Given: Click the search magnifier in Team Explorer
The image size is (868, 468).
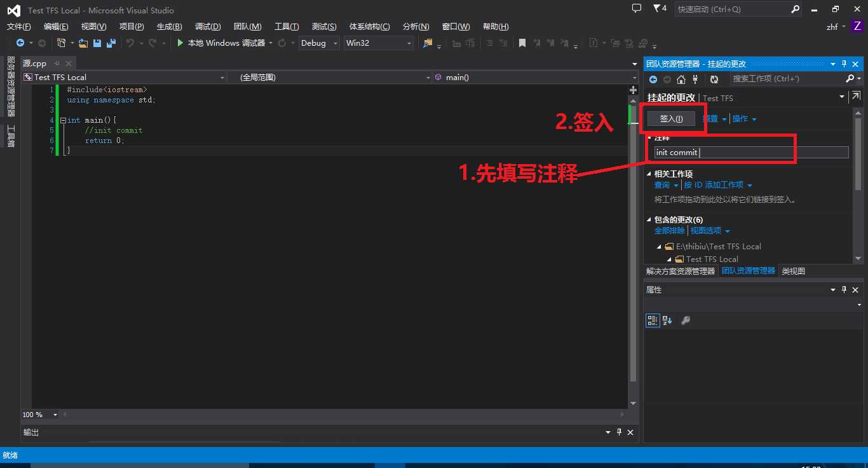Looking at the screenshot, I should point(850,79).
